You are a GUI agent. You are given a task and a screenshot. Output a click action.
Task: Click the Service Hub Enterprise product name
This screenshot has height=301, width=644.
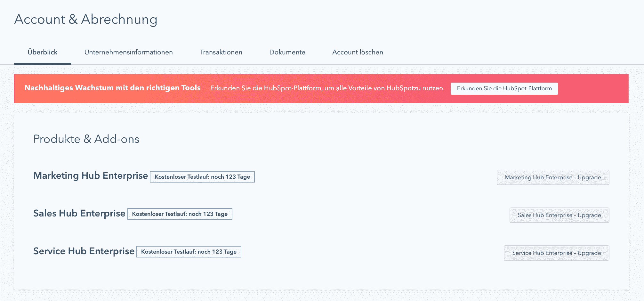click(84, 251)
